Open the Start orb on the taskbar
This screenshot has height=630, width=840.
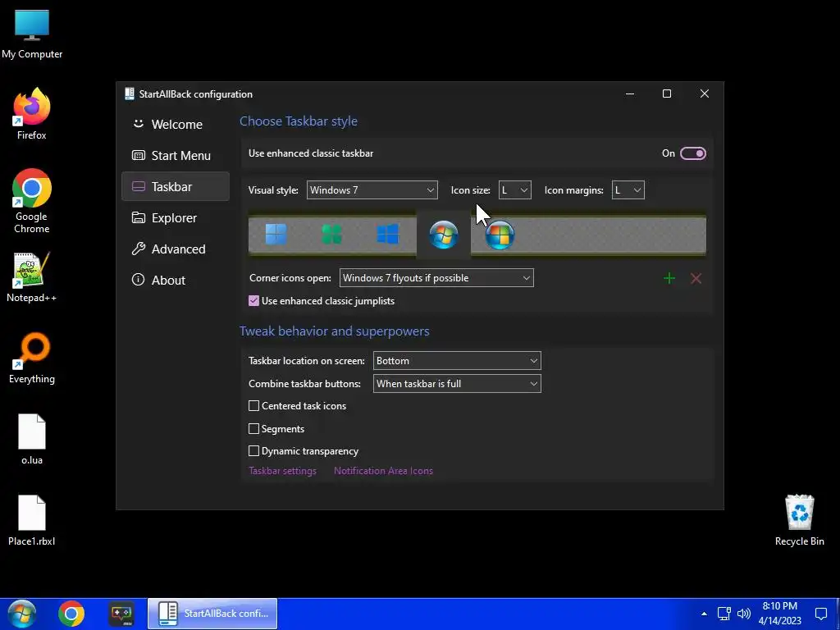click(x=22, y=614)
